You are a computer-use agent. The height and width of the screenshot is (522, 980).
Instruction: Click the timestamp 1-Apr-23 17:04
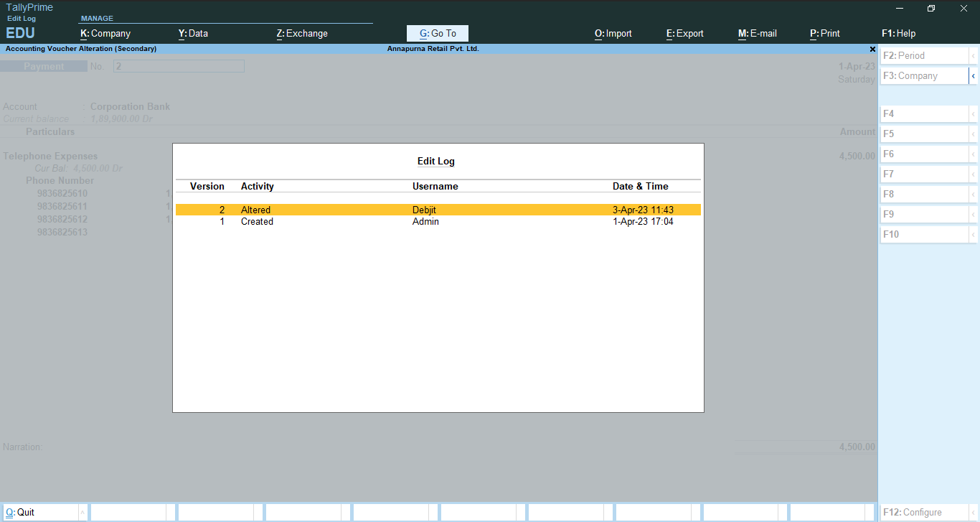643,221
